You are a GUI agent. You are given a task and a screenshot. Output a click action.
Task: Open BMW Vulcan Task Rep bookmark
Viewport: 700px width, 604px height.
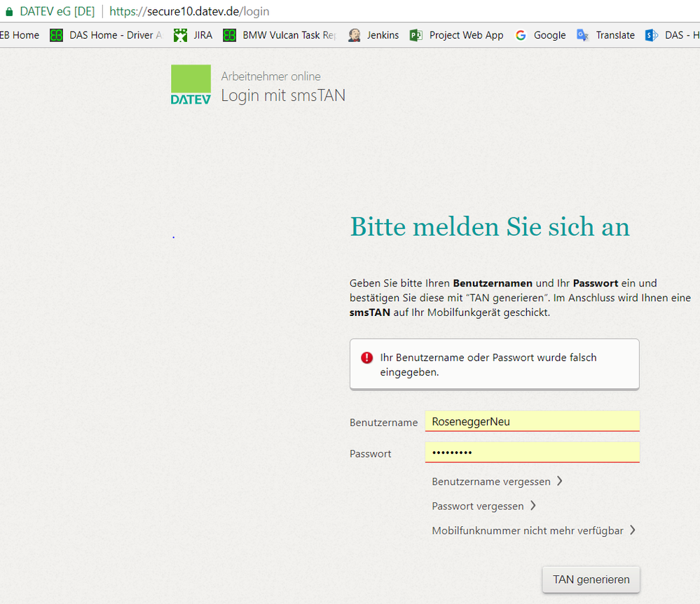point(289,35)
